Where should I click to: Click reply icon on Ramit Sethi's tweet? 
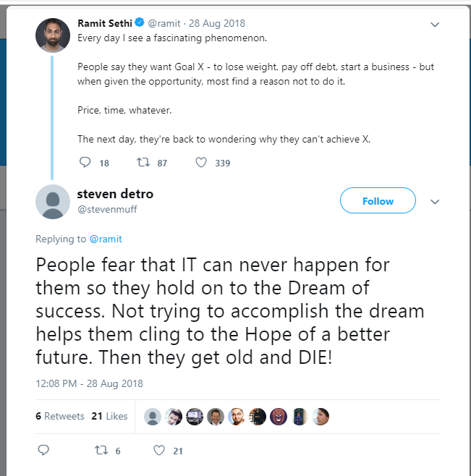85,163
